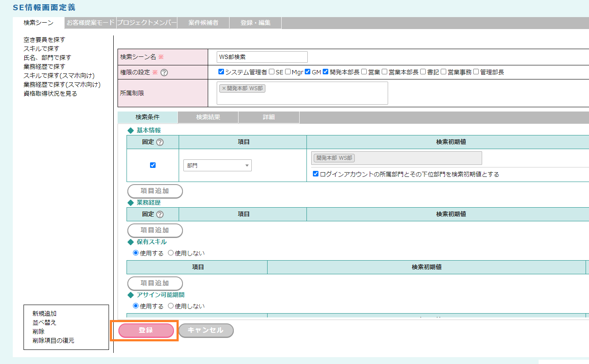Toggle the システム管理者 permission checkbox

tap(221, 72)
